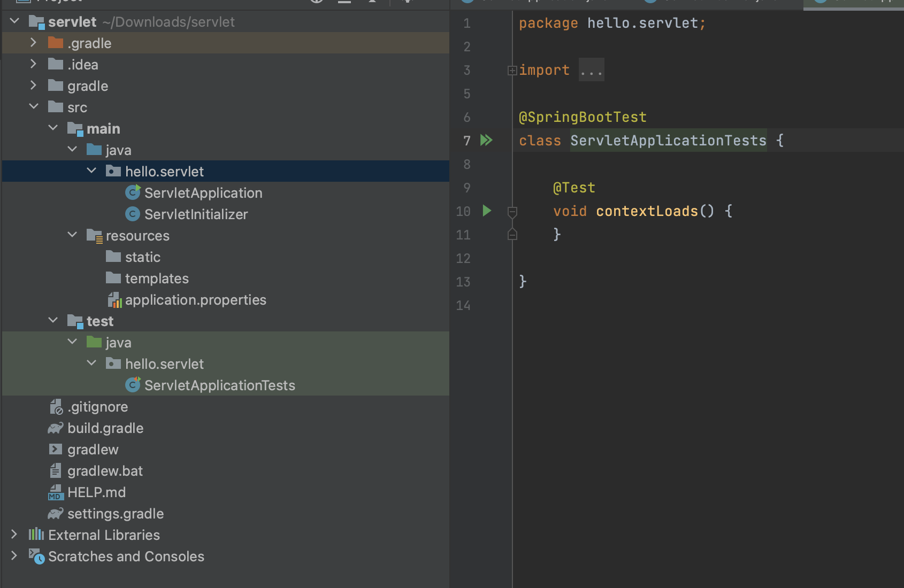Click the contextLoads method name
The height and width of the screenshot is (588, 904).
tap(647, 211)
